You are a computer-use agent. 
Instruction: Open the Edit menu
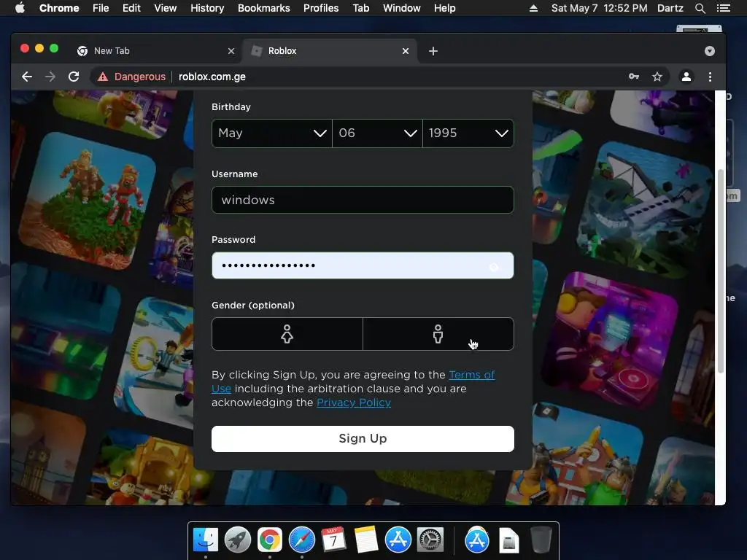[131, 8]
